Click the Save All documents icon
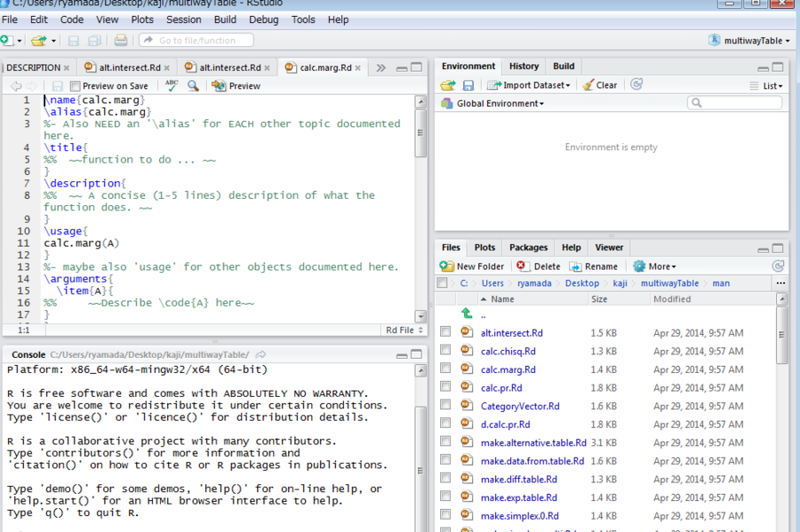Image resolution: width=800 pixels, height=532 pixels. [95, 40]
